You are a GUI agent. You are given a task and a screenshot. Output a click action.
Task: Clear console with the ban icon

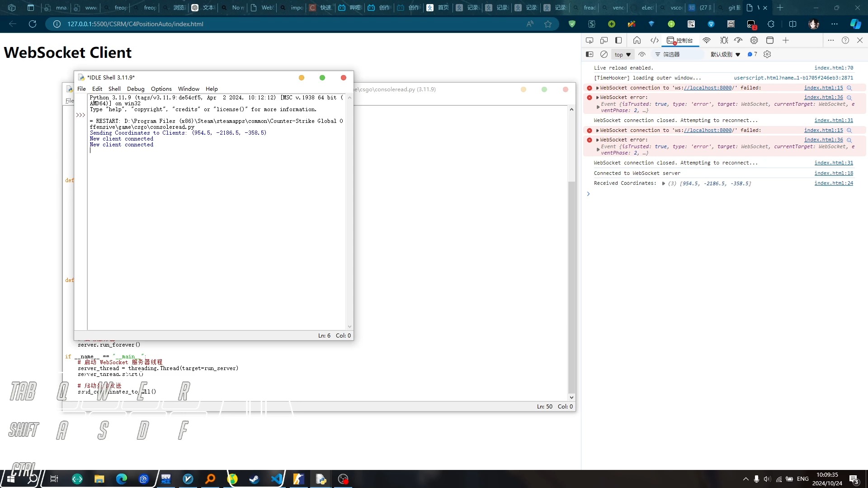(604, 54)
